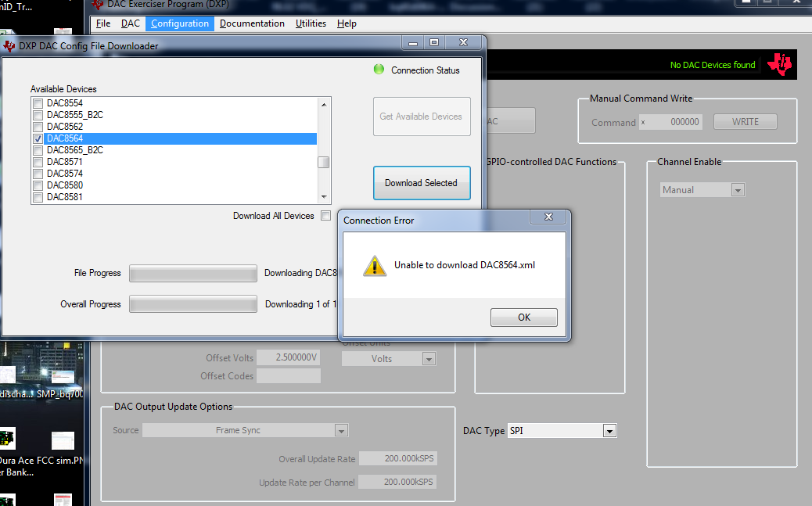Viewport: 812px width, 506px height.
Task: Click the device list scroll down arrow
Action: [x=324, y=197]
